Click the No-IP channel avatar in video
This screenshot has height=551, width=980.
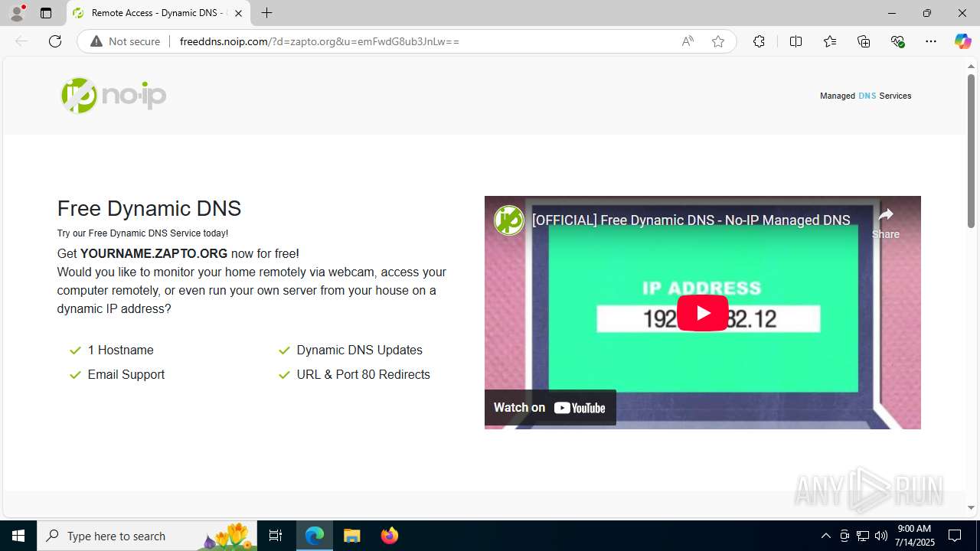click(508, 220)
